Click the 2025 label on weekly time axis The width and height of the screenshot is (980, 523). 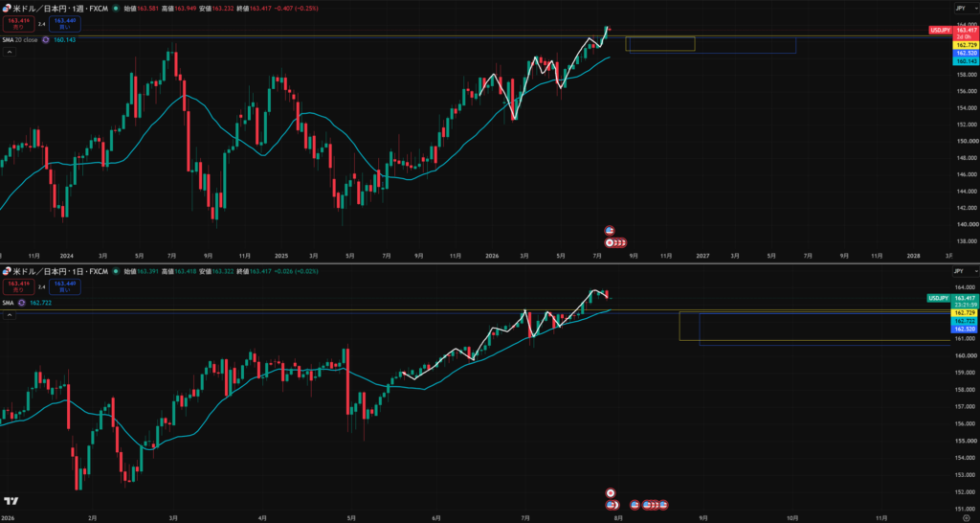click(279, 255)
